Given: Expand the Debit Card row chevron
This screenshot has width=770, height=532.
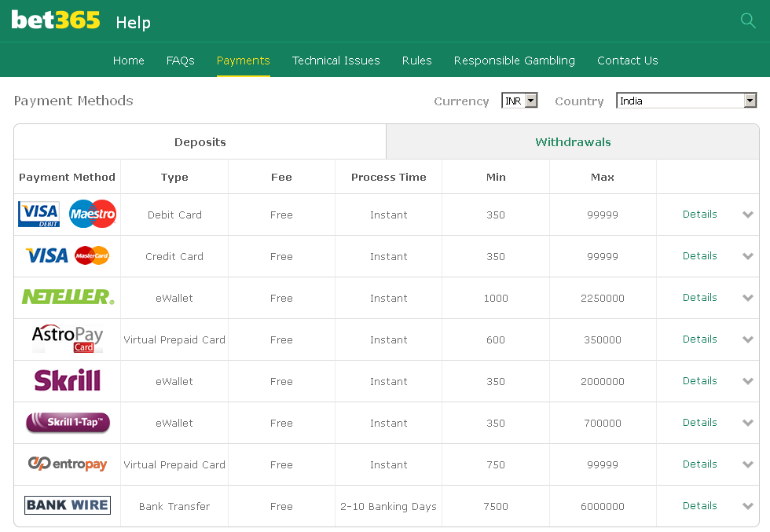Looking at the screenshot, I should pyautogui.click(x=748, y=215).
